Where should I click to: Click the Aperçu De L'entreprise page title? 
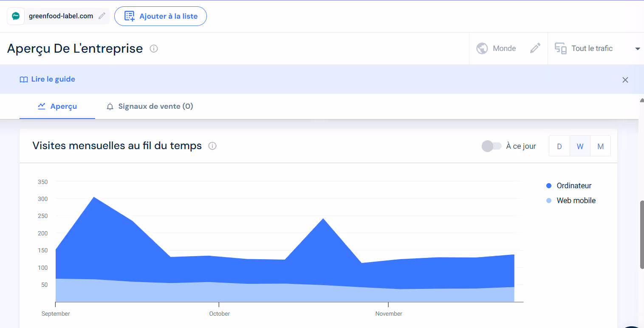point(75,48)
